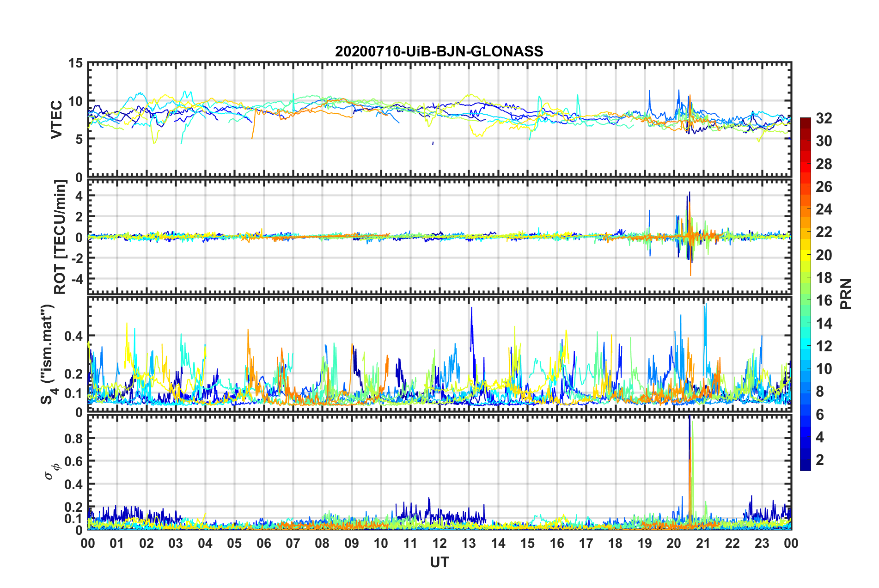Click x-axis hour label 11
Screen dimensions: 879x588
410,543
